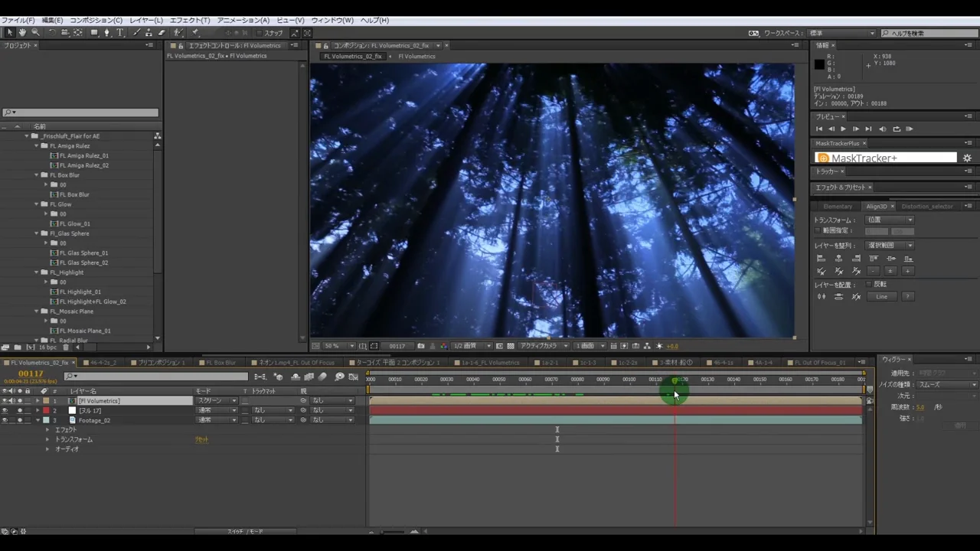Click orange exposure value +0.0
980x551 pixels.
672,346
